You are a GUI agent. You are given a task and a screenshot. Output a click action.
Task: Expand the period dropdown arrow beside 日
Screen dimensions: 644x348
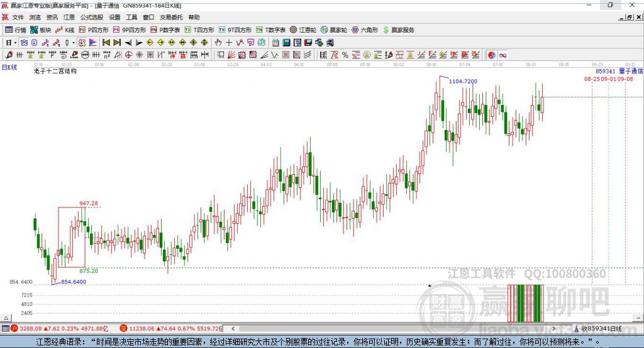coord(14,42)
